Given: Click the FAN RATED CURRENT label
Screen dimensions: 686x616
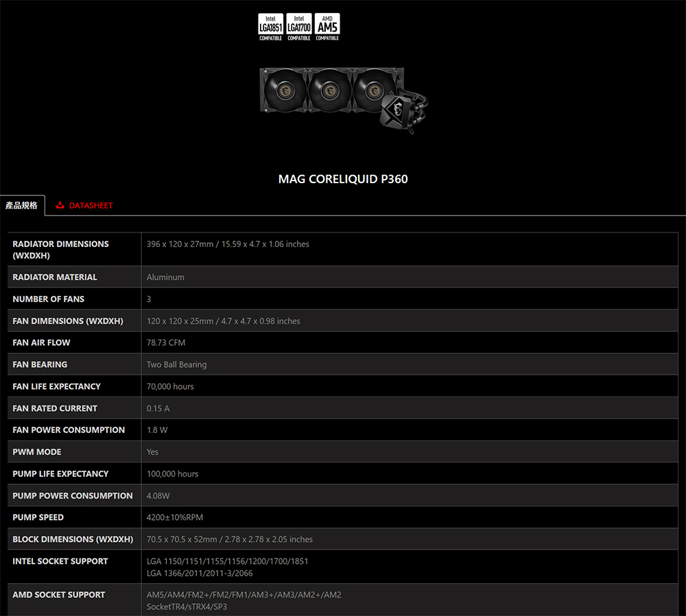Looking at the screenshot, I should [x=55, y=409].
